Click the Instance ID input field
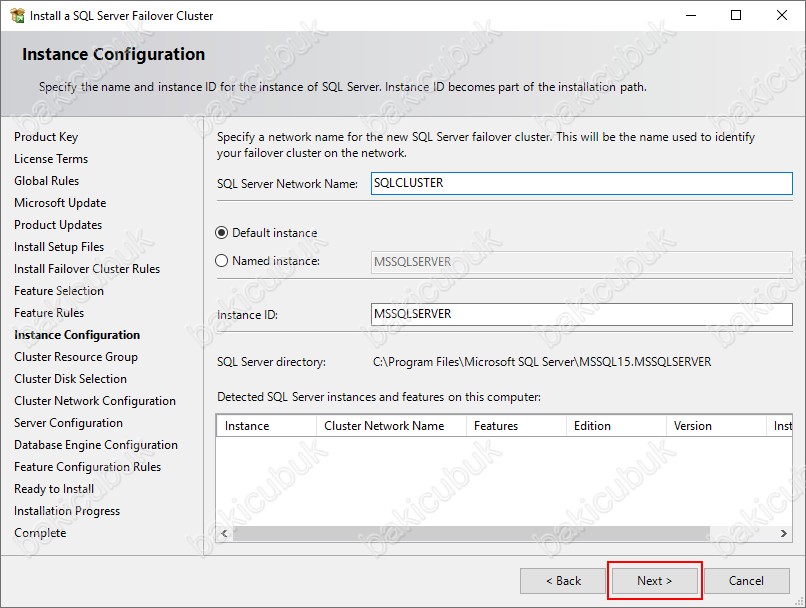This screenshot has width=806, height=608. coord(581,314)
